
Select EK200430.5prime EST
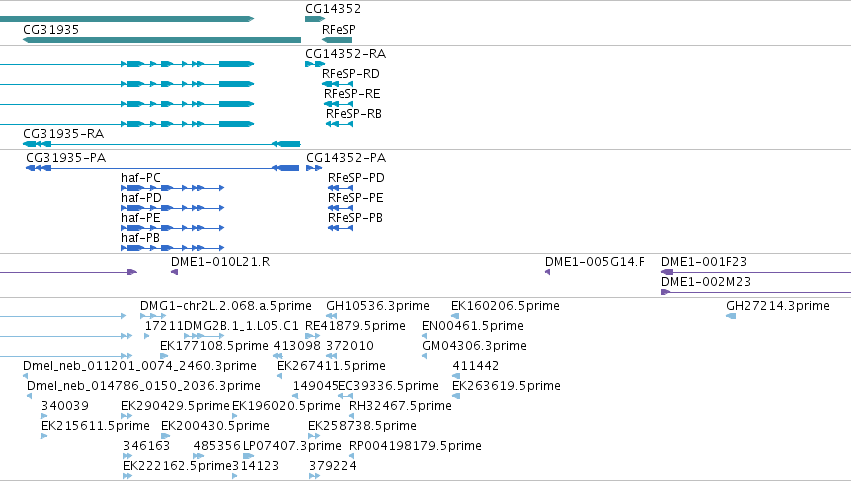[166, 436]
